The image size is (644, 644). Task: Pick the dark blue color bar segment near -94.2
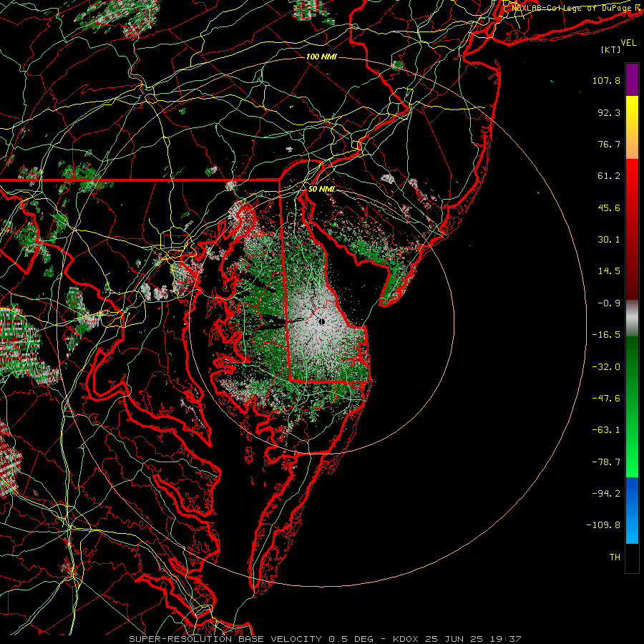coord(632,494)
